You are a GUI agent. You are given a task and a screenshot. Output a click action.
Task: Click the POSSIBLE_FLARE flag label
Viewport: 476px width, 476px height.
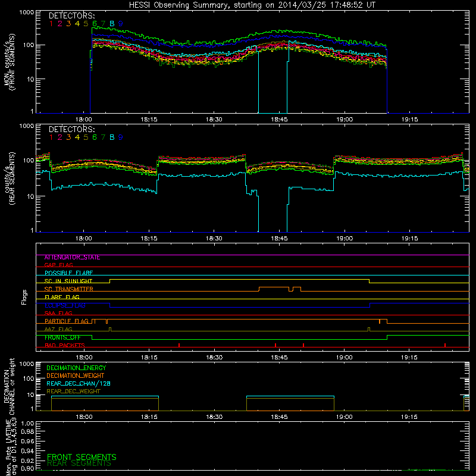[x=68, y=273]
